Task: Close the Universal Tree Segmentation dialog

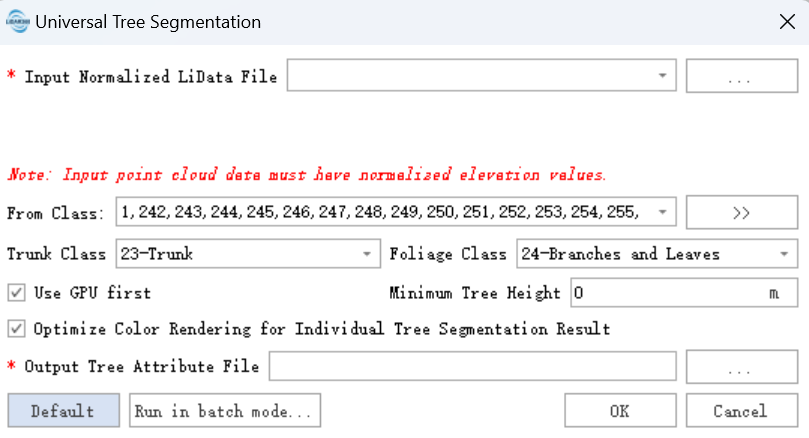Action: click(787, 22)
